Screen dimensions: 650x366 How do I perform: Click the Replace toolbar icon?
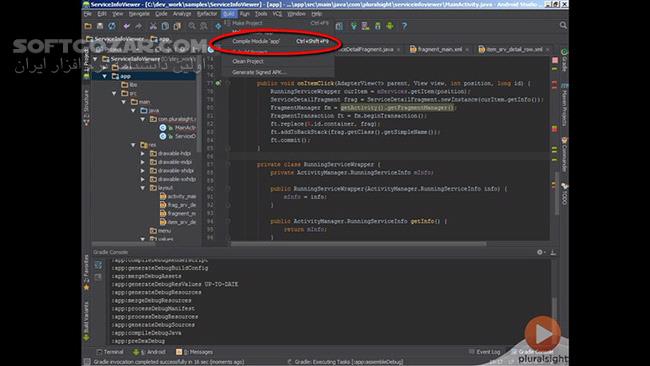pyautogui.click(x=204, y=26)
